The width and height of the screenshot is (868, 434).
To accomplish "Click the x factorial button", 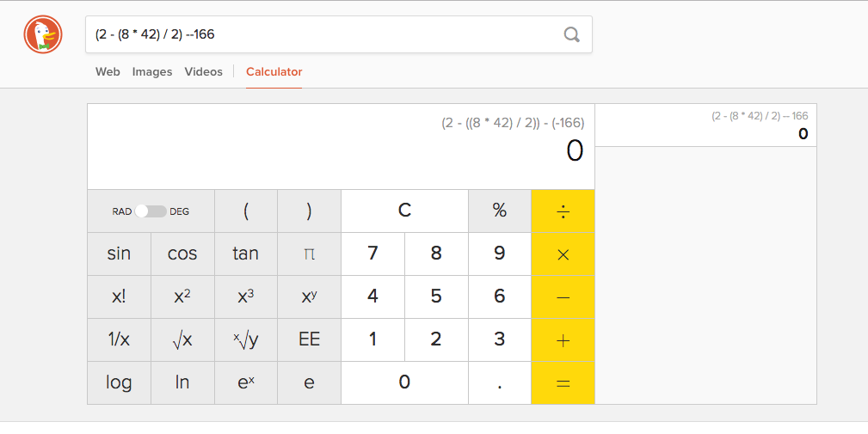I will [119, 297].
